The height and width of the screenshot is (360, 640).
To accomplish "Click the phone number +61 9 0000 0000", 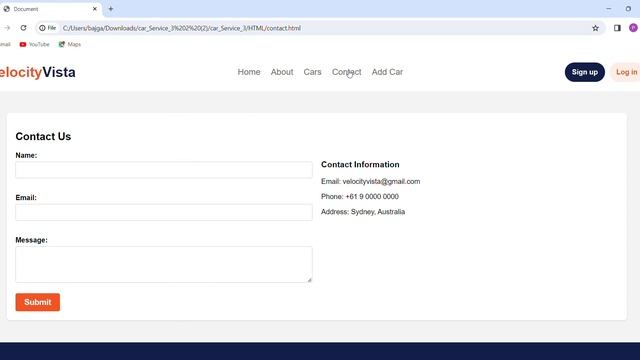I will (372, 196).
